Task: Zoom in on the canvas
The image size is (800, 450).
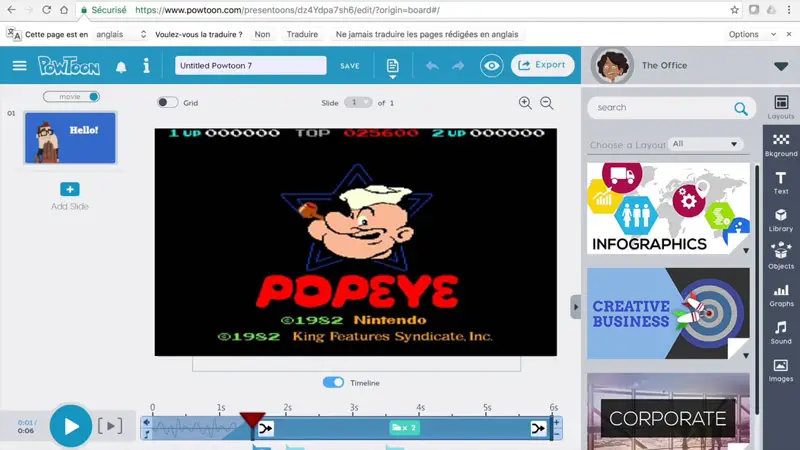Action: [525, 103]
